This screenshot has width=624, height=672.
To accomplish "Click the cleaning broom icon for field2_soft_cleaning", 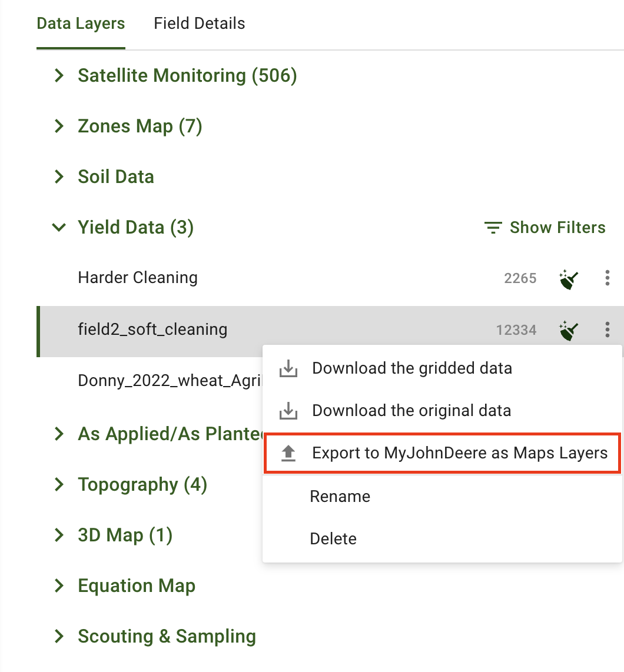I will coord(569,330).
